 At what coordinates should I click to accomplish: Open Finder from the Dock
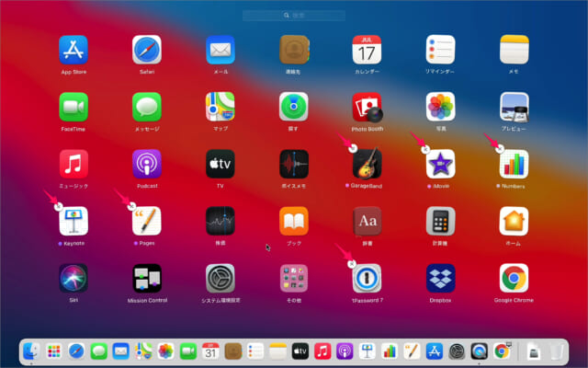[31, 351]
